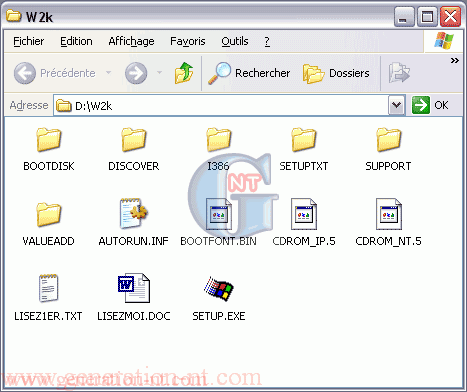Select the DISCOVER folder icon

[134, 139]
